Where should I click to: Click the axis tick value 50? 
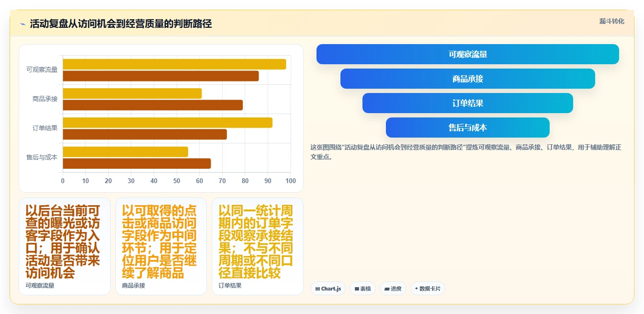(x=177, y=181)
